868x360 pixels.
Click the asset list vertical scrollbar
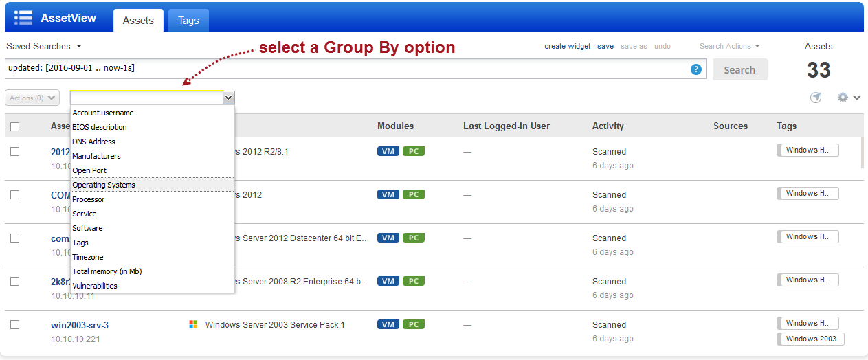tap(862, 153)
